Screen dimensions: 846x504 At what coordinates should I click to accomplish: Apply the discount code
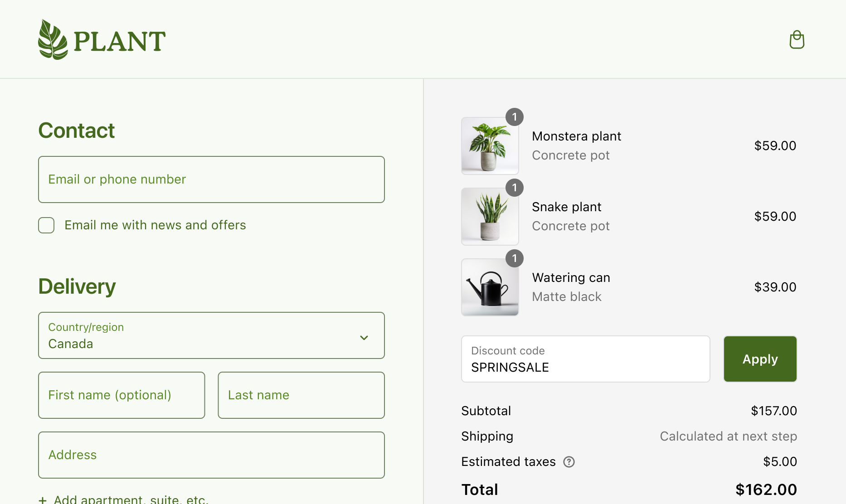[x=760, y=359]
